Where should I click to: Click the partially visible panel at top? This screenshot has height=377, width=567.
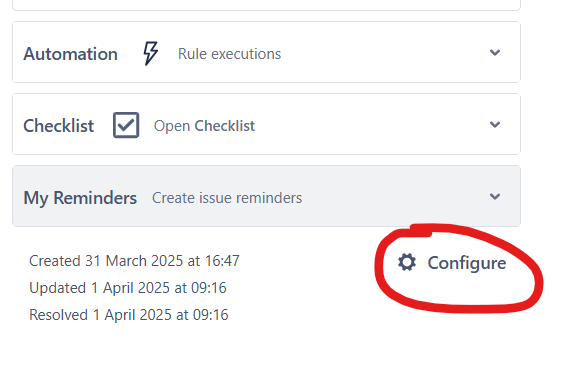coord(267,5)
